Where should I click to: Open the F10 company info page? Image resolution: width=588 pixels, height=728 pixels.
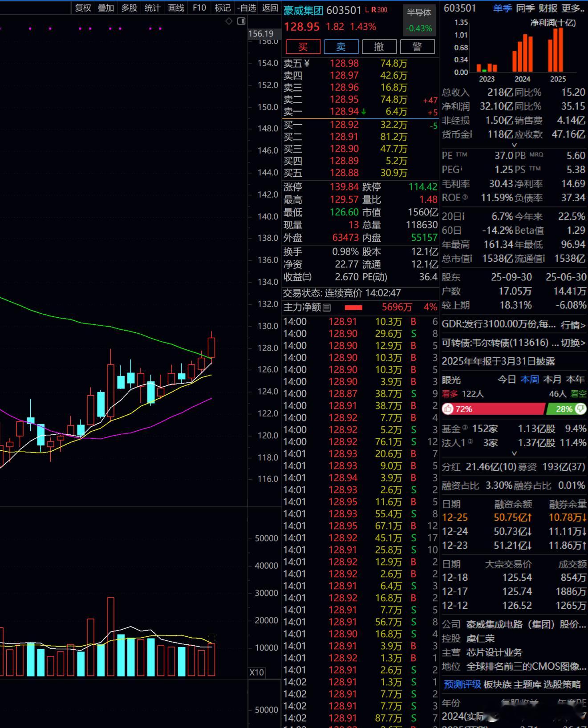pyautogui.click(x=199, y=8)
